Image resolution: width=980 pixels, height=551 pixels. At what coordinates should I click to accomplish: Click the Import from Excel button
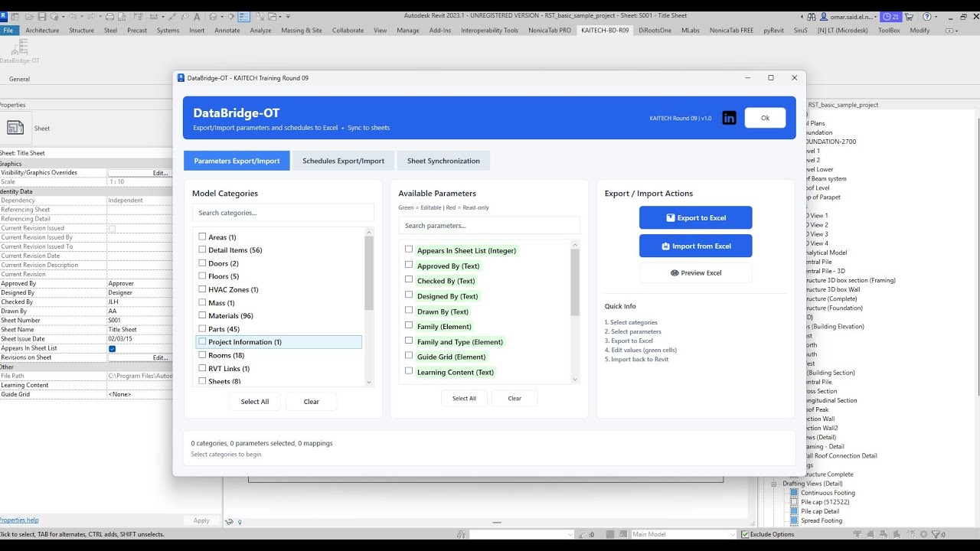696,246
